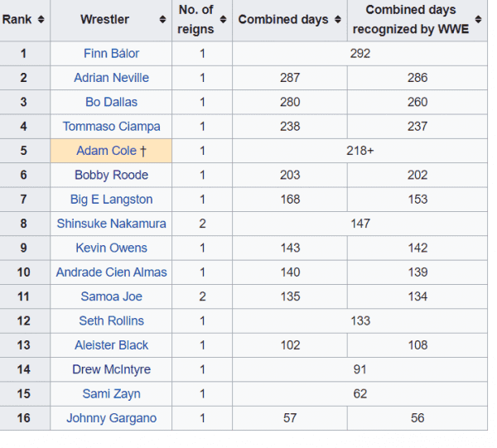Open Shinsuke Nakamura article
Screen dimensions: 497x448
(x=111, y=224)
